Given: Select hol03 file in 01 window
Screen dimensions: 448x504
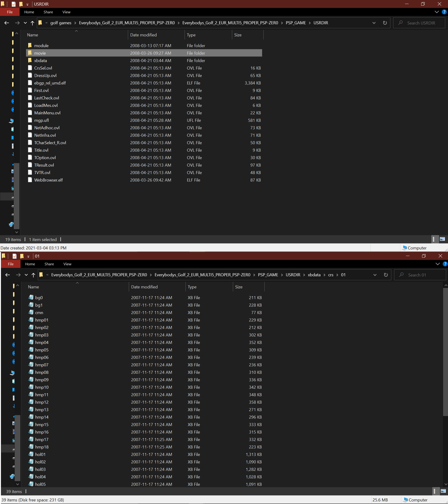Looking at the screenshot, I should pyautogui.click(x=40, y=469).
